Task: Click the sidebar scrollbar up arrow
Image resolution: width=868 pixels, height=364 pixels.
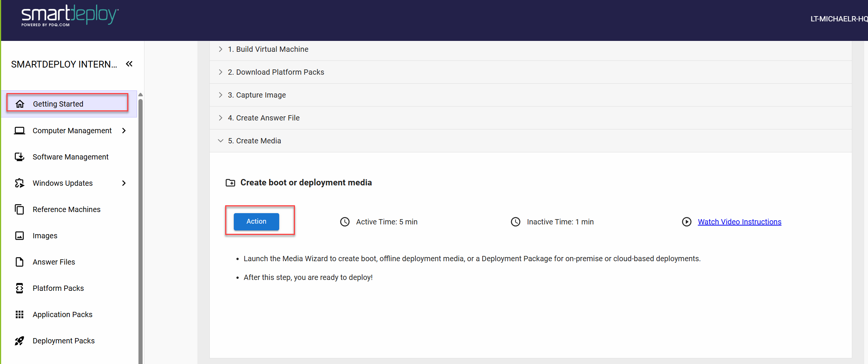Action: [140, 95]
